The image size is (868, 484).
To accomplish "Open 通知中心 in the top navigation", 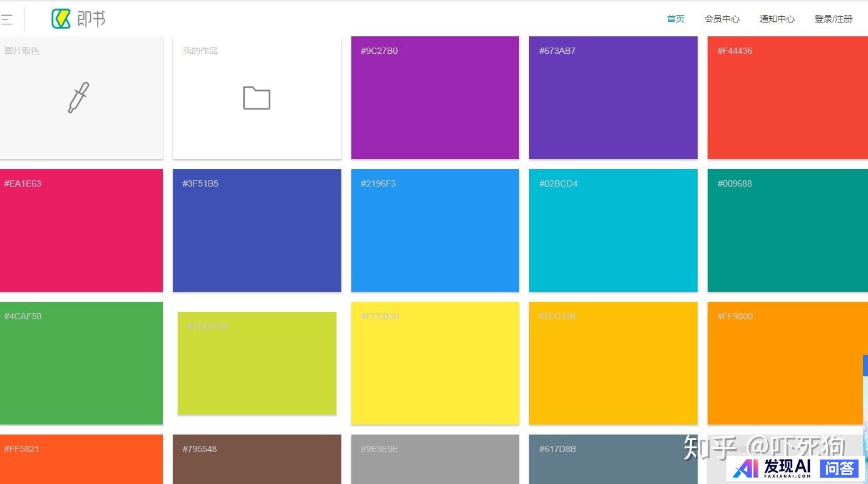I will [777, 19].
